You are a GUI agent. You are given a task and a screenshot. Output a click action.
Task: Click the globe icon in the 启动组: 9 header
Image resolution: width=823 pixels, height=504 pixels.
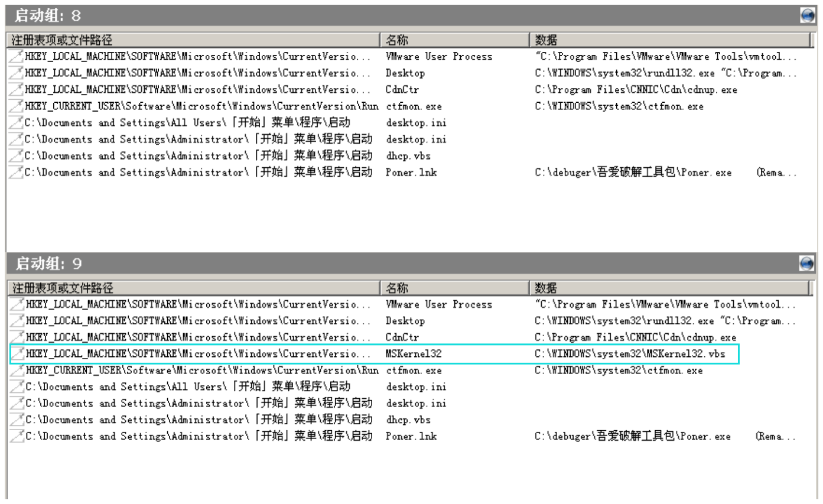[807, 264]
